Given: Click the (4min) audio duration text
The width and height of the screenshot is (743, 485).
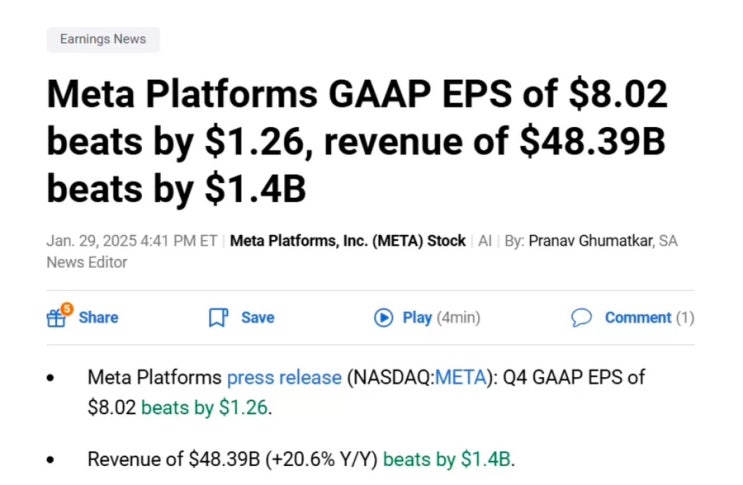Looking at the screenshot, I should point(459,318).
